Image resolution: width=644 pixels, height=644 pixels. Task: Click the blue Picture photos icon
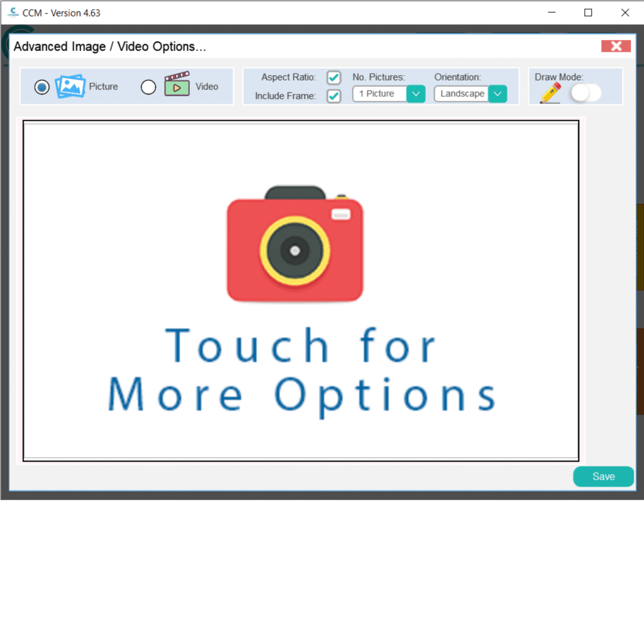tap(70, 86)
